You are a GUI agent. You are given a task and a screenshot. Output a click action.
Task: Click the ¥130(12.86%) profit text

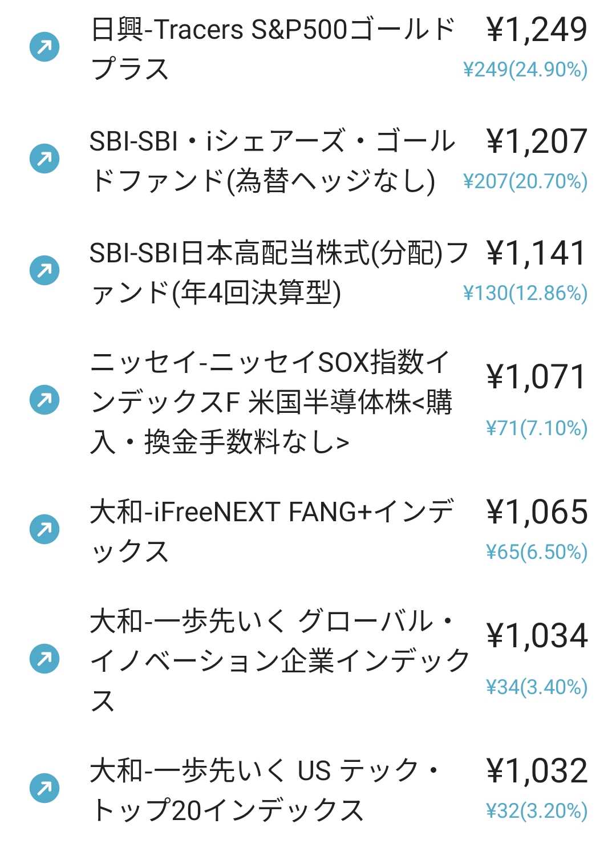[525, 294]
